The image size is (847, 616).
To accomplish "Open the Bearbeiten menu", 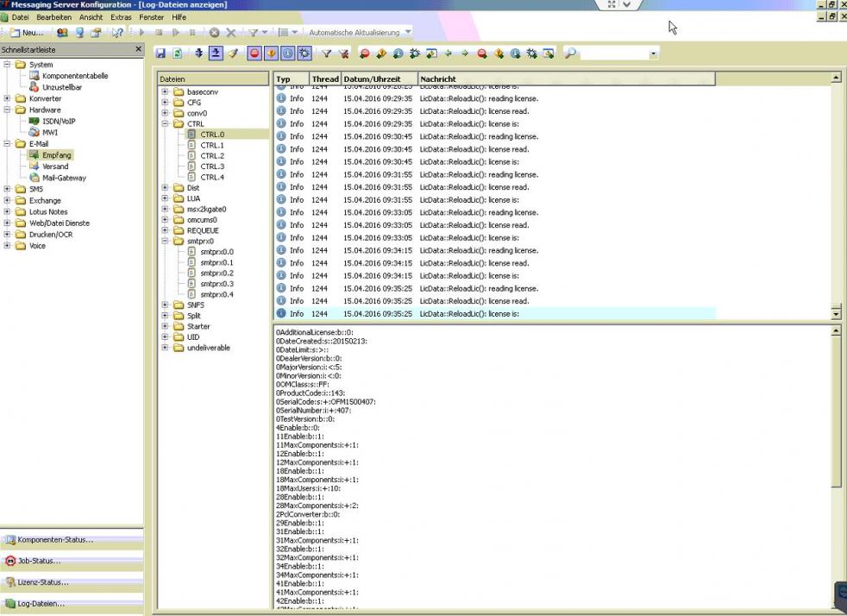I will pos(53,17).
